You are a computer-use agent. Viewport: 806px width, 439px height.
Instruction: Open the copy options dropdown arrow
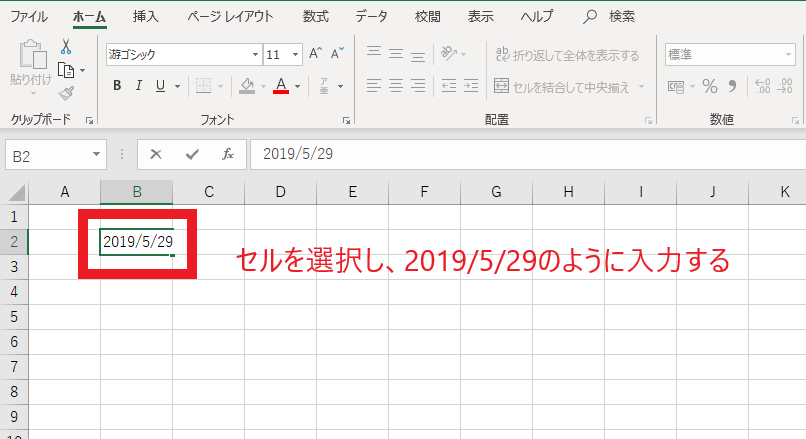(x=82, y=70)
